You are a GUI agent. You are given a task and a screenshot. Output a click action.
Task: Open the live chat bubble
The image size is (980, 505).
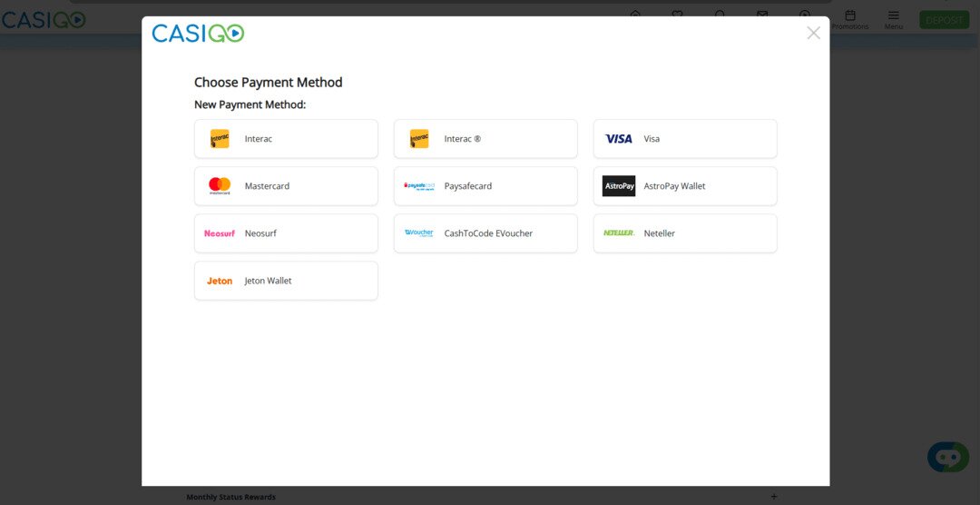pos(947,456)
